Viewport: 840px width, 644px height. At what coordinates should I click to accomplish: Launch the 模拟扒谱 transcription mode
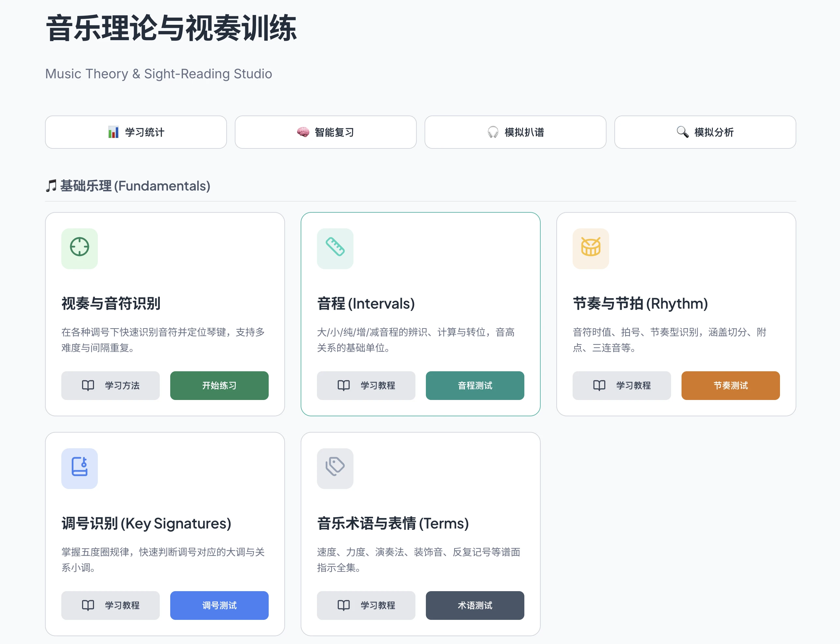pos(515,132)
